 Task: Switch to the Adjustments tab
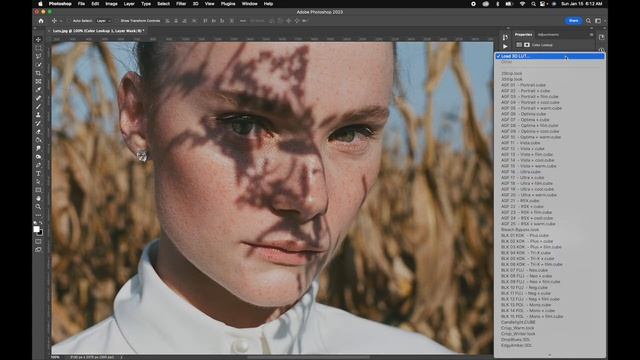coord(548,35)
